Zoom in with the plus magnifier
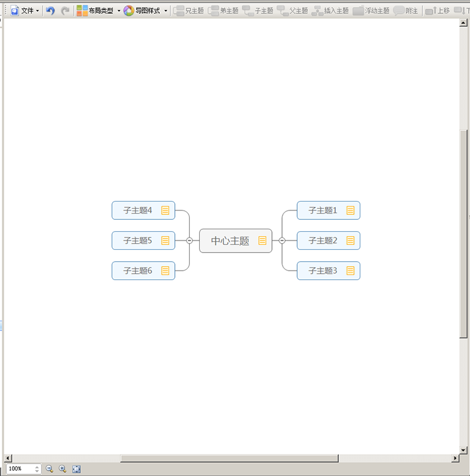Image resolution: width=470 pixels, height=476 pixels. [x=63, y=468]
